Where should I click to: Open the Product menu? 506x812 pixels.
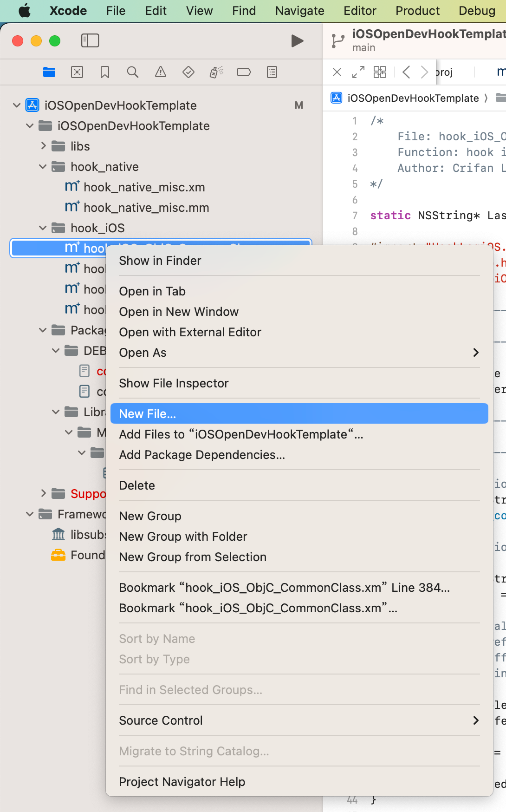[417, 11]
